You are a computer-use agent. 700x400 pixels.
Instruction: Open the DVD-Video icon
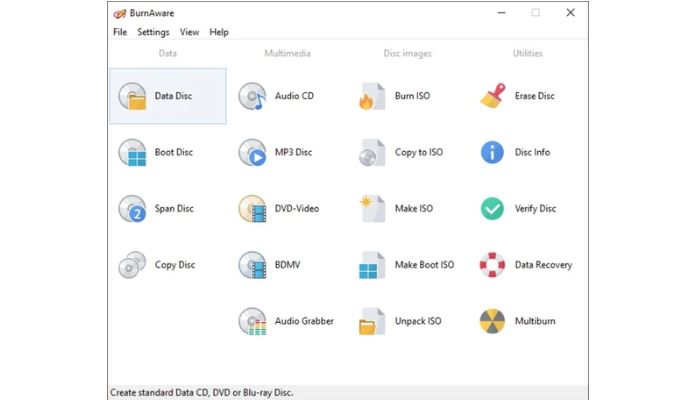252,209
